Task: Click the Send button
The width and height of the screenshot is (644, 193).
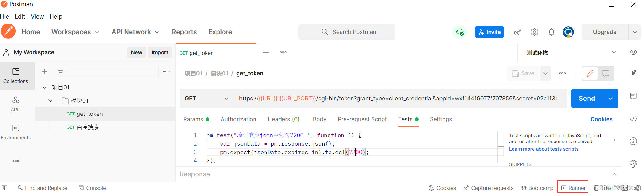Action: coord(587,99)
